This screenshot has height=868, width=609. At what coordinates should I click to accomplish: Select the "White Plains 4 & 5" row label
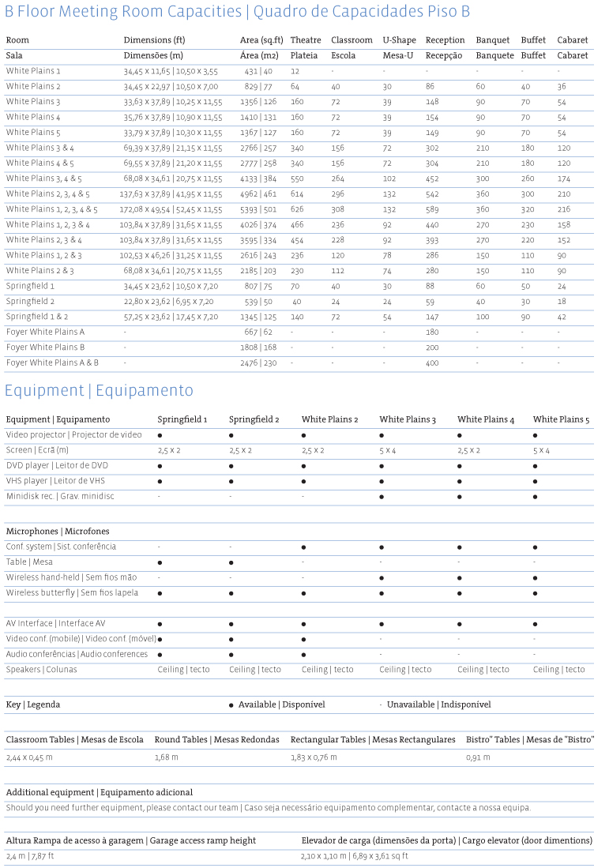(39, 163)
